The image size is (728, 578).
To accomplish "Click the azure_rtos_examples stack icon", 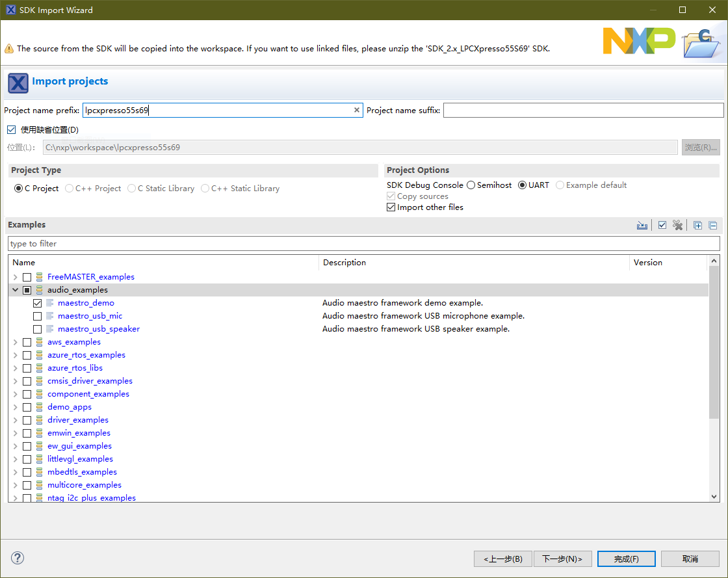I will [40, 355].
